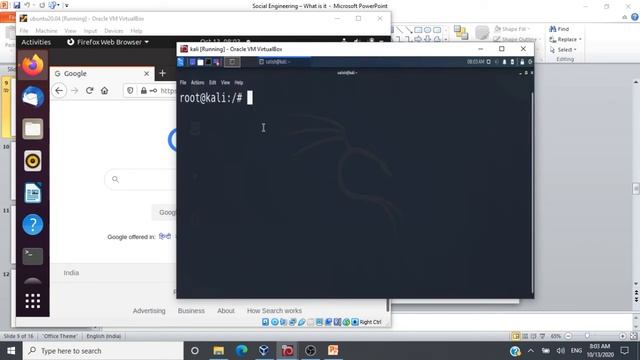
Task: Open How Search works link
Action: click(274, 311)
